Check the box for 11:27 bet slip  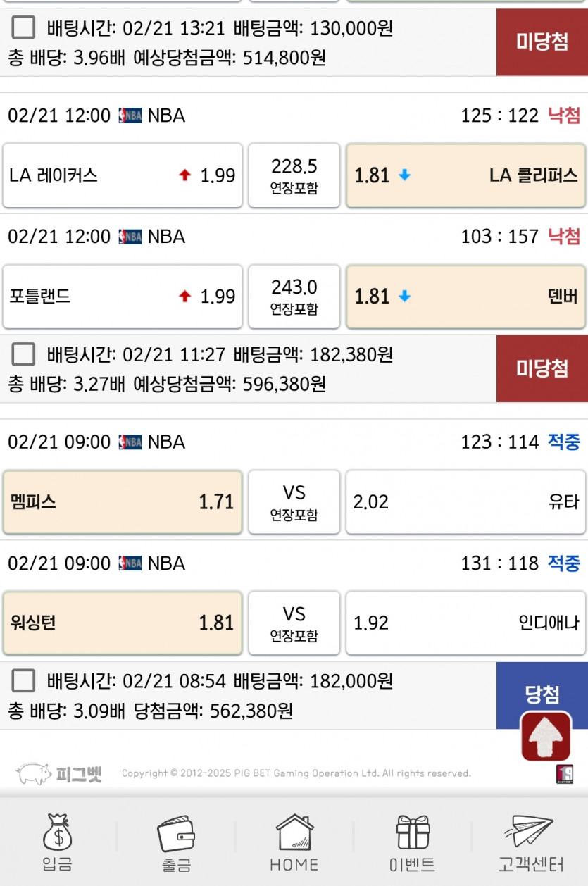coord(24,354)
